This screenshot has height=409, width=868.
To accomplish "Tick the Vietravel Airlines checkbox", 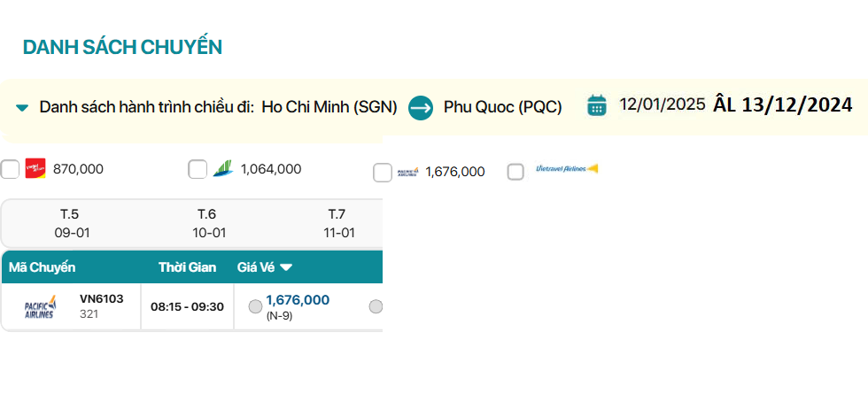I will (x=515, y=172).
